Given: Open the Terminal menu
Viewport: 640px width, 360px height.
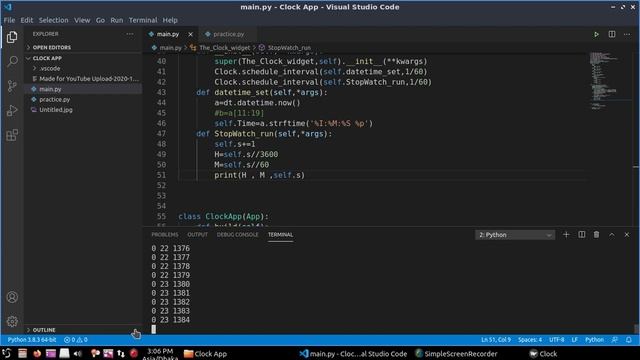Looking at the screenshot, I should pyautogui.click(x=143, y=20).
